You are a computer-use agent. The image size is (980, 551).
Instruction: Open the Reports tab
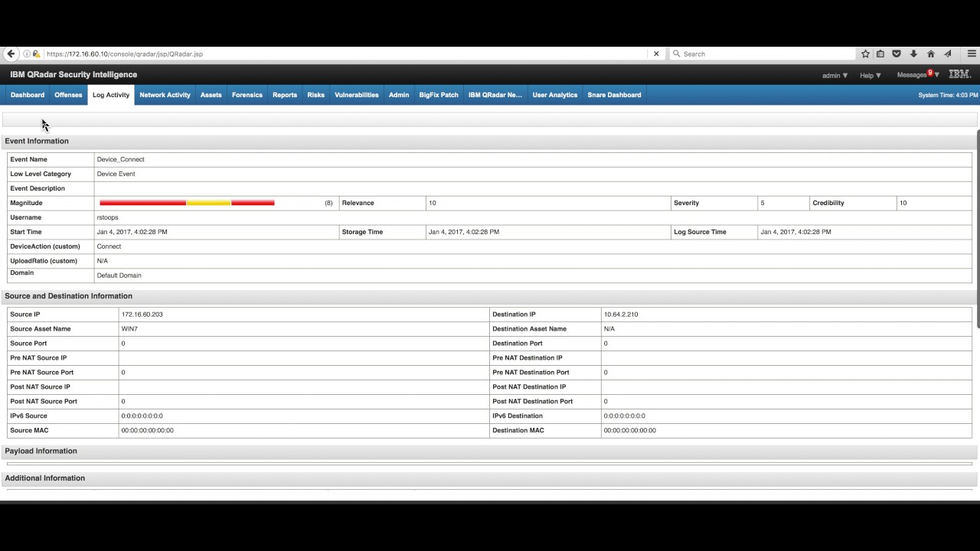(285, 95)
